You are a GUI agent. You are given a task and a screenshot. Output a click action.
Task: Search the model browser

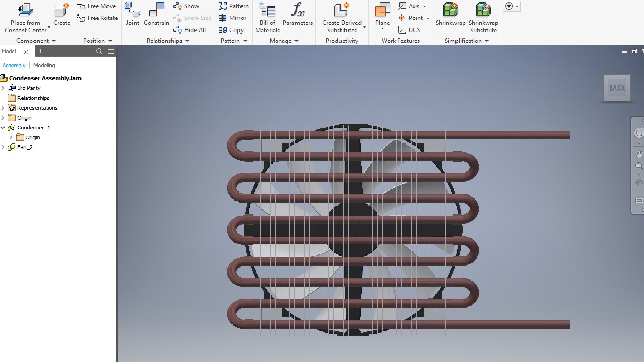[x=99, y=51]
